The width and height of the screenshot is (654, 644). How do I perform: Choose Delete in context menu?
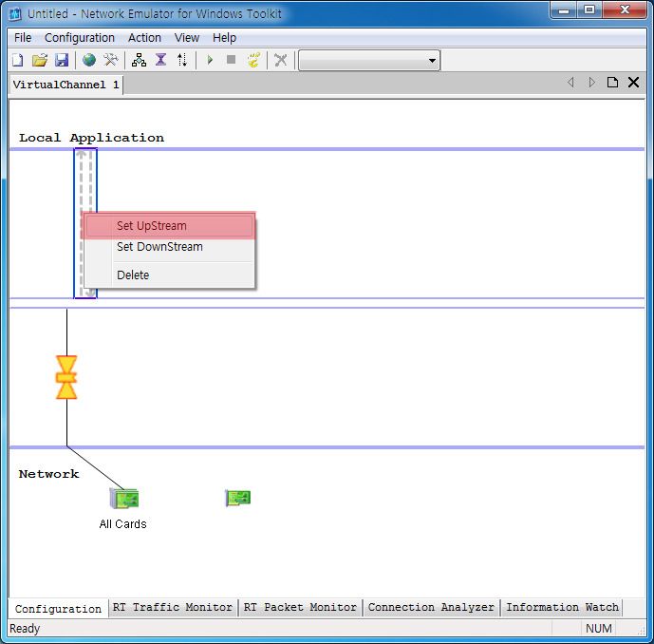coord(169,275)
